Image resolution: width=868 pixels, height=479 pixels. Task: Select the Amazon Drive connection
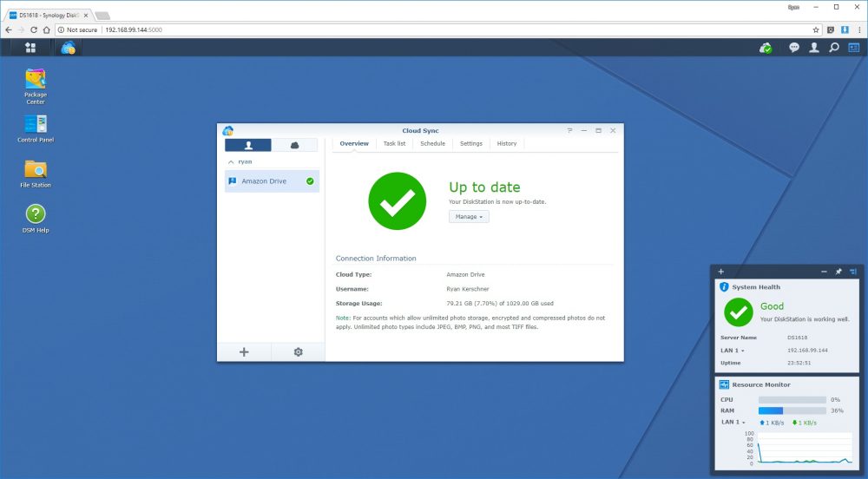272,180
